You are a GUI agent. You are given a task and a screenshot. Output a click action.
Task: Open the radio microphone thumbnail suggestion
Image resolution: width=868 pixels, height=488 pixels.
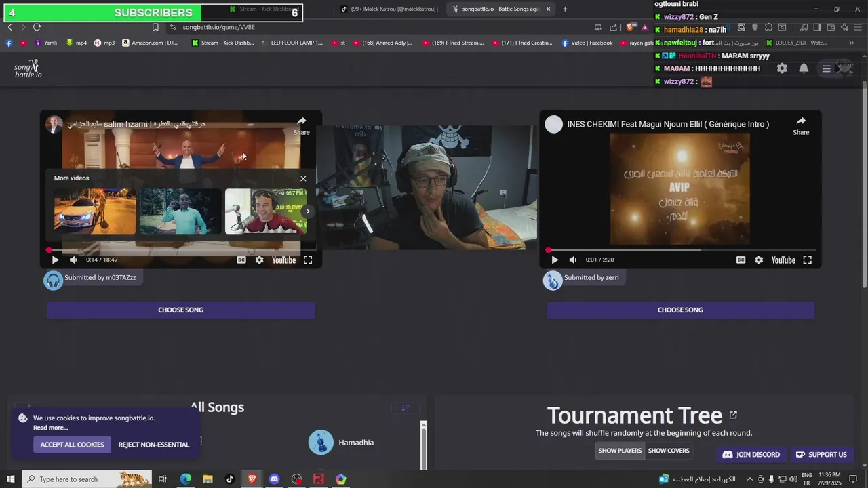[x=266, y=211]
